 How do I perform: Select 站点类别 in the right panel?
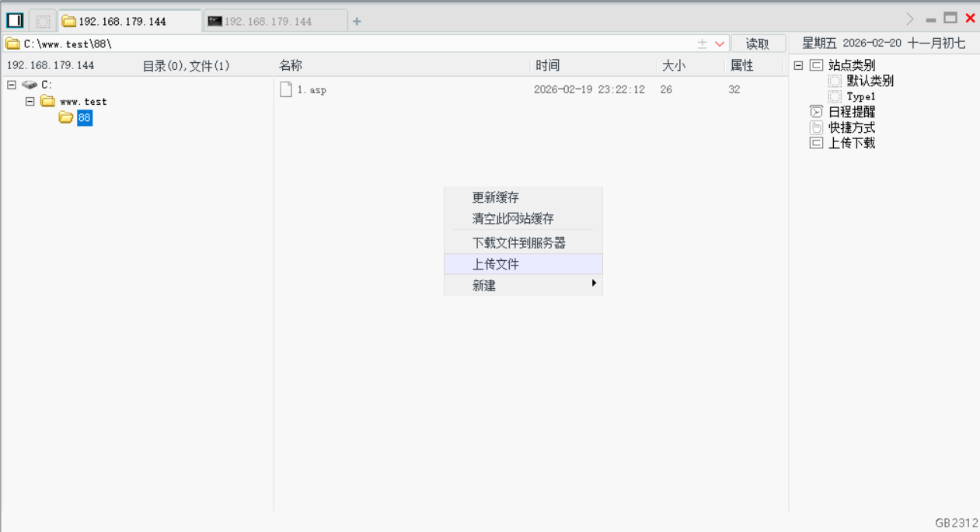click(852, 65)
